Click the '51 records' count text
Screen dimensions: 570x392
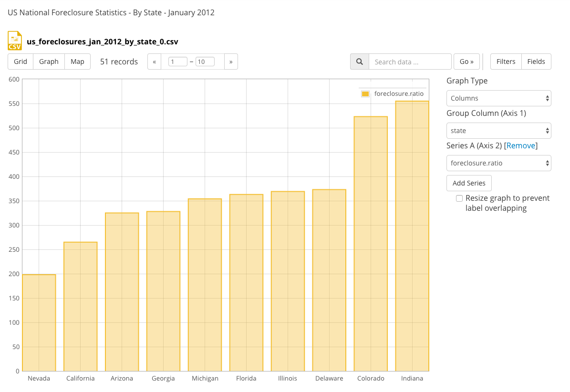[119, 62]
